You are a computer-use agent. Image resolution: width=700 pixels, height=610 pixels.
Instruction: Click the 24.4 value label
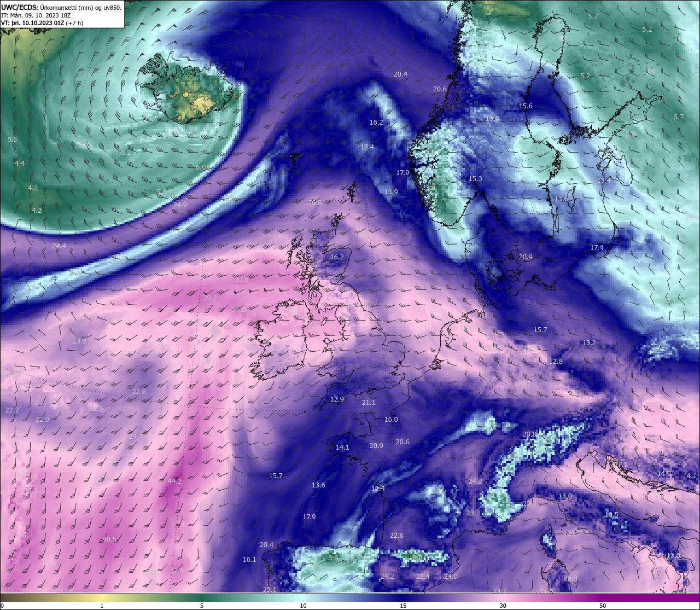click(x=59, y=246)
